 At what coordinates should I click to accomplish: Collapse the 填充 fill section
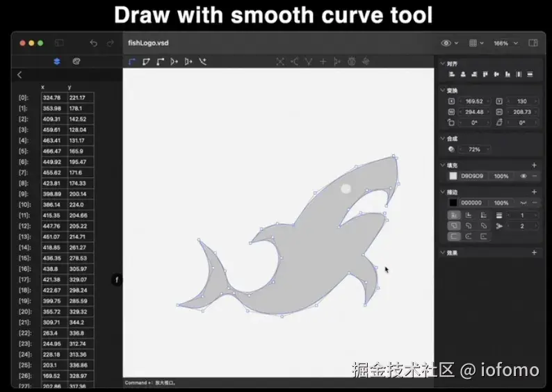pos(442,165)
